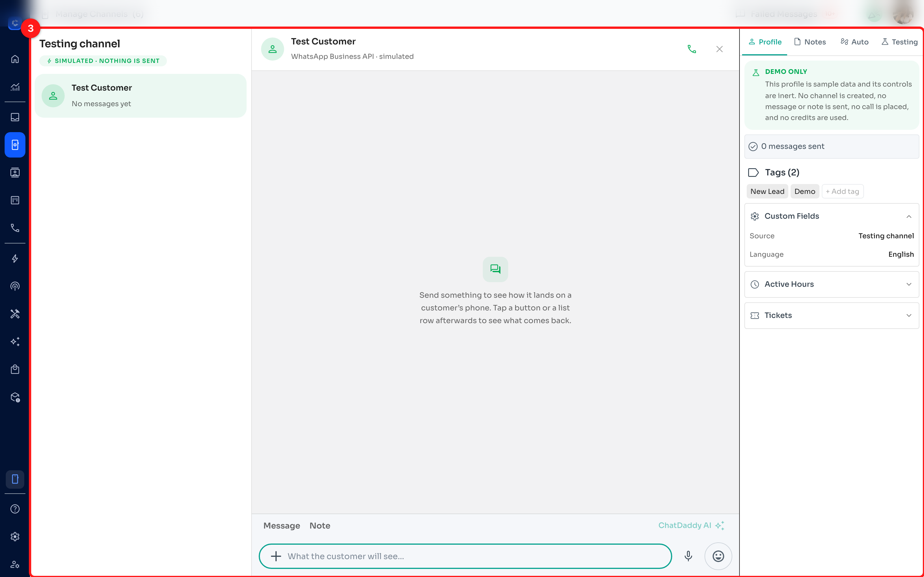Click the microphone voice message icon
The width and height of the screenshot is (924, 577).
pyautogui.click(x=688, y=556)
